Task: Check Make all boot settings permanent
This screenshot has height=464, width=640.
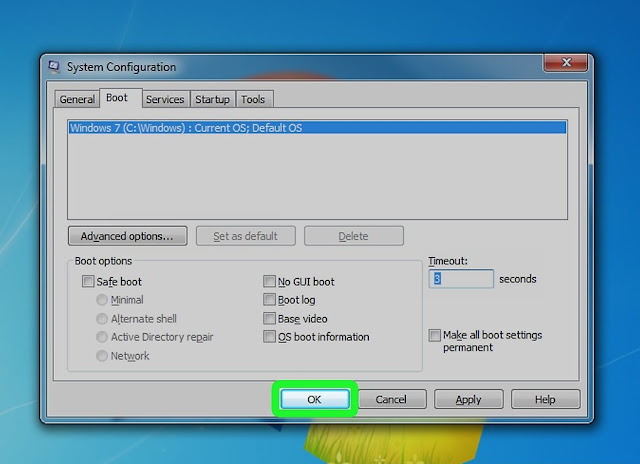Action: tap(435, 335)
